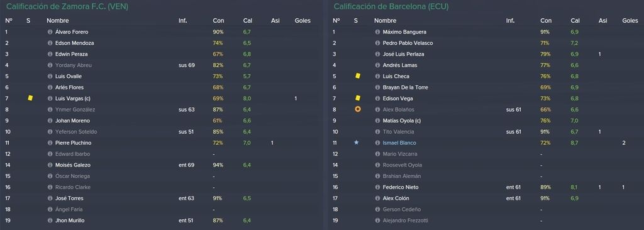Click yellow card icon on Luis Checa row
Screen dimensions: 644x230
point(358,76)
